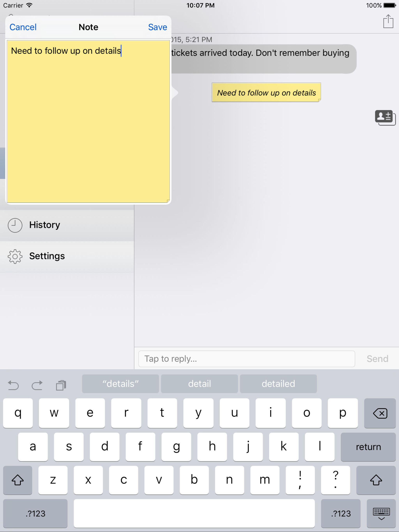Image resolution: width=399 pixels, height=532 pixels.
Task: Tap the left shift key
Action: 18,480
